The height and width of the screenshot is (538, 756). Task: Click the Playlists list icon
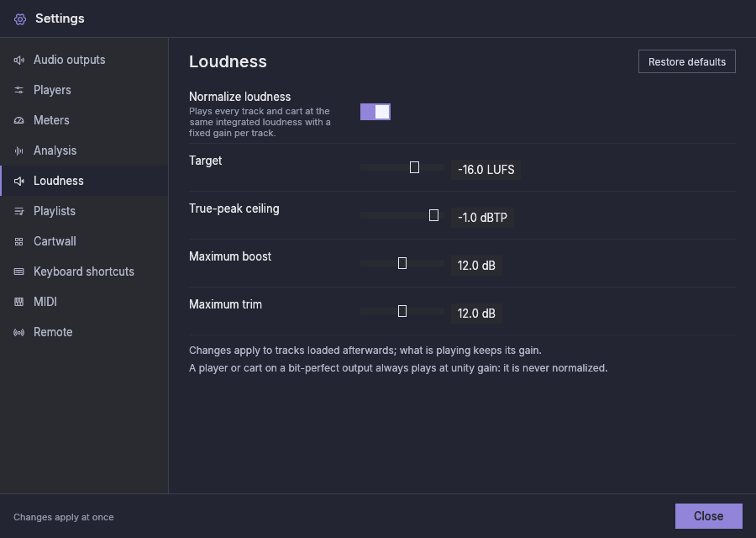pyautogui.click(x=18, y=211)
